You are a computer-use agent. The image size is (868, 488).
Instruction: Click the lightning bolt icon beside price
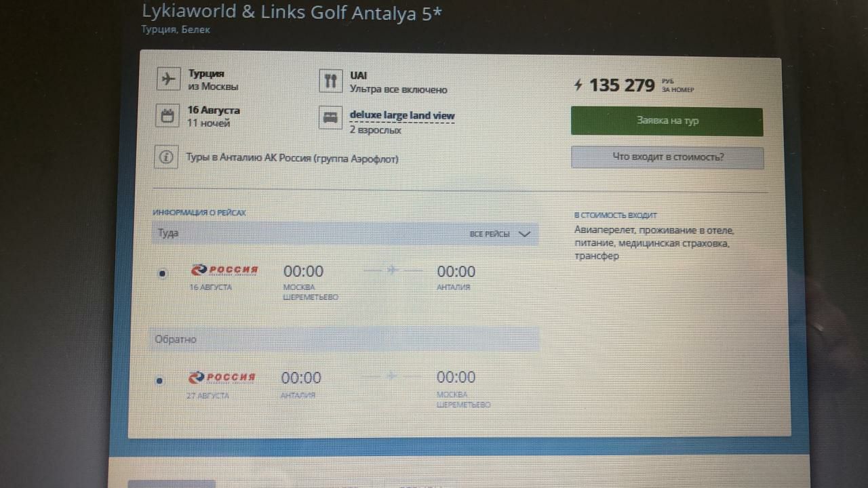pyautogui.click(x=578, y=85)
